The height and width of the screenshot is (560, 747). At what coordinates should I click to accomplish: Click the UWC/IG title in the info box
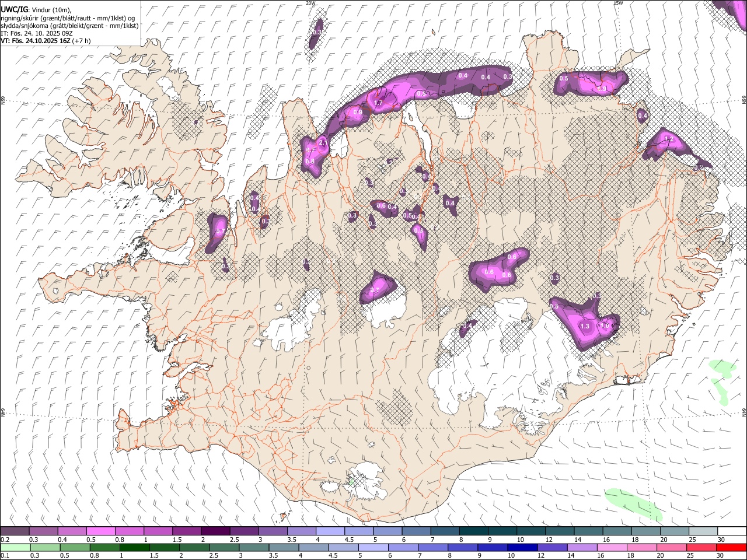click(x=13, y=9)
